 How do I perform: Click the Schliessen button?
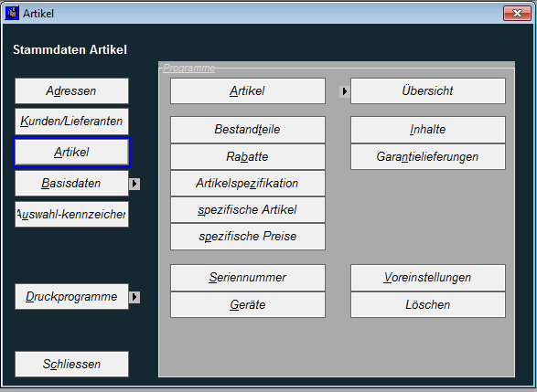tap(71, 364)
